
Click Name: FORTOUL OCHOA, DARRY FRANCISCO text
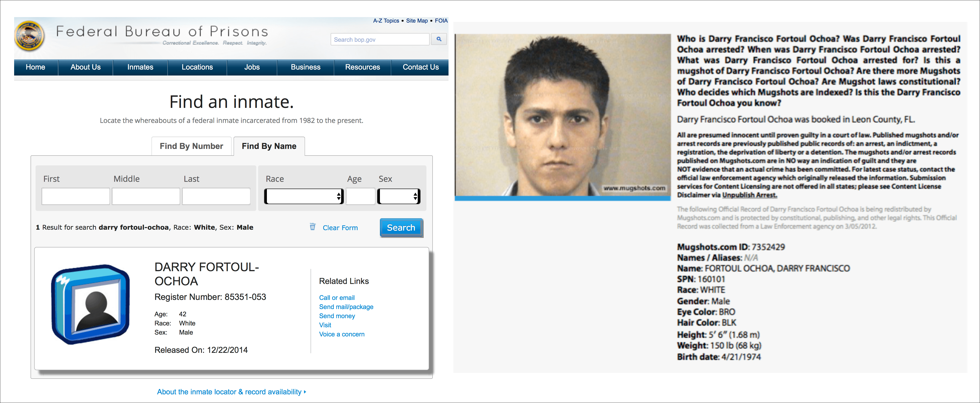click(x=763, y=268)
